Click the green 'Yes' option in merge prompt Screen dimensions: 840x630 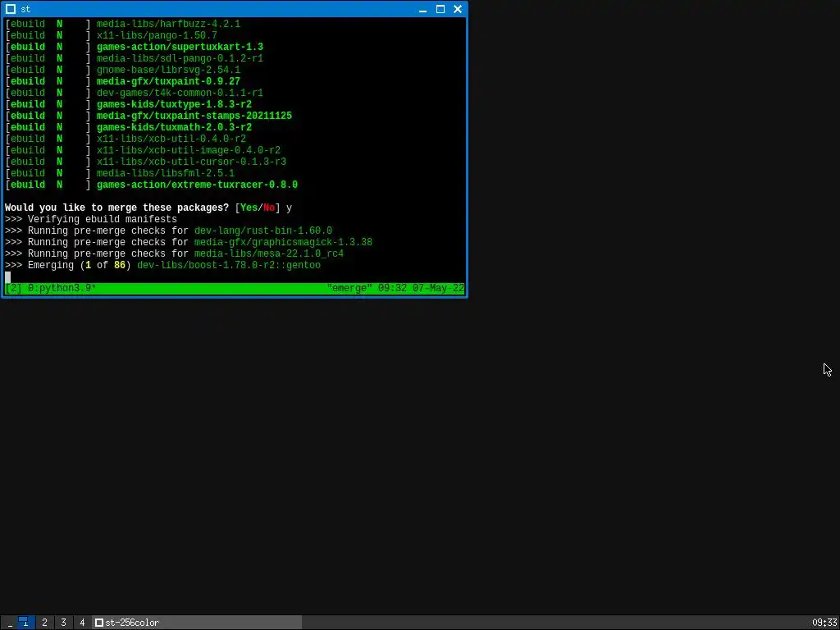249,208
